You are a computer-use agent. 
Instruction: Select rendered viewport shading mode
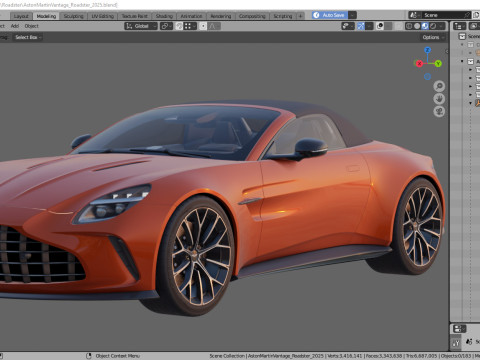tap(433, 26)
